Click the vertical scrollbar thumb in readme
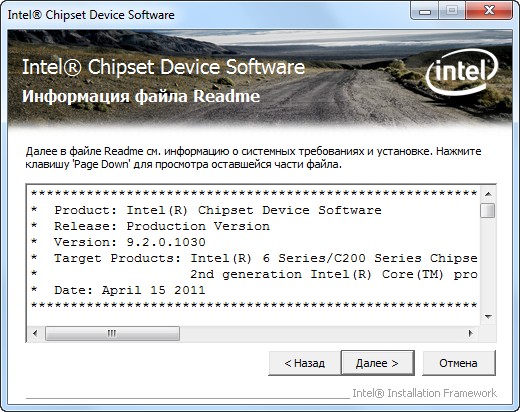The width and height of the screenshot is (520, 412). coord(488,211)
